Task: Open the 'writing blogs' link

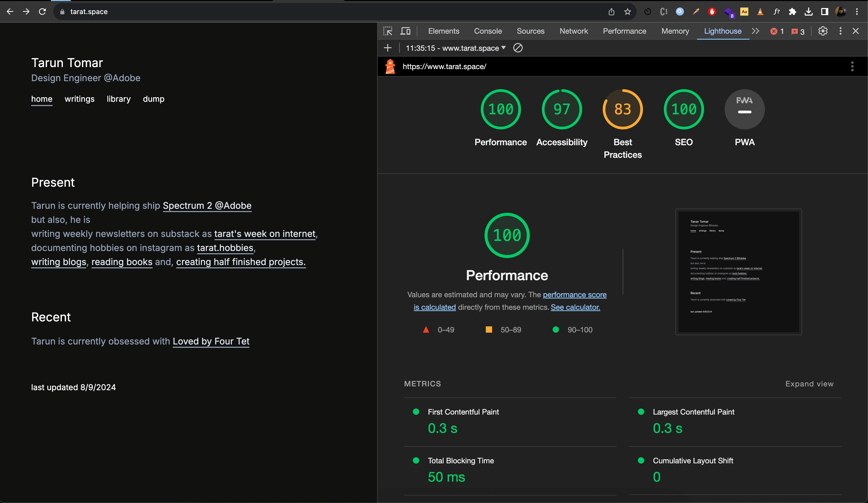Action: pyautogui.click(x=59, y=262)
